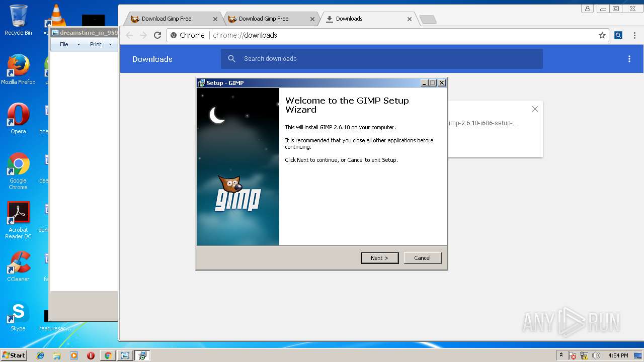Bookmark this page with the star icon
This screenshot has width=644, height=362.
tap(602, 35)
